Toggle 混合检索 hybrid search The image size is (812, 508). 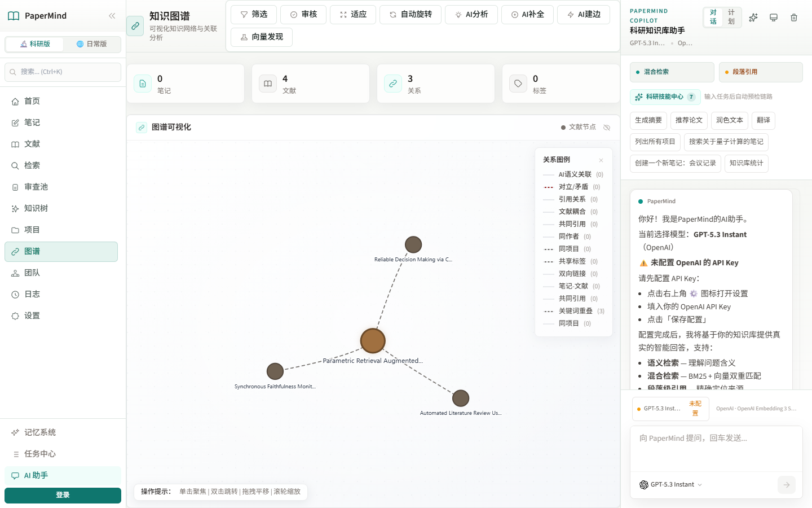click(672, 72)
